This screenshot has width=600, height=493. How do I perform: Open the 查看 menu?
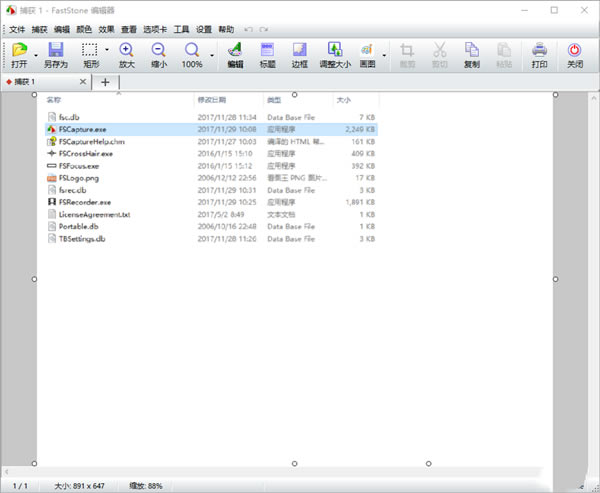coord(129,29)
